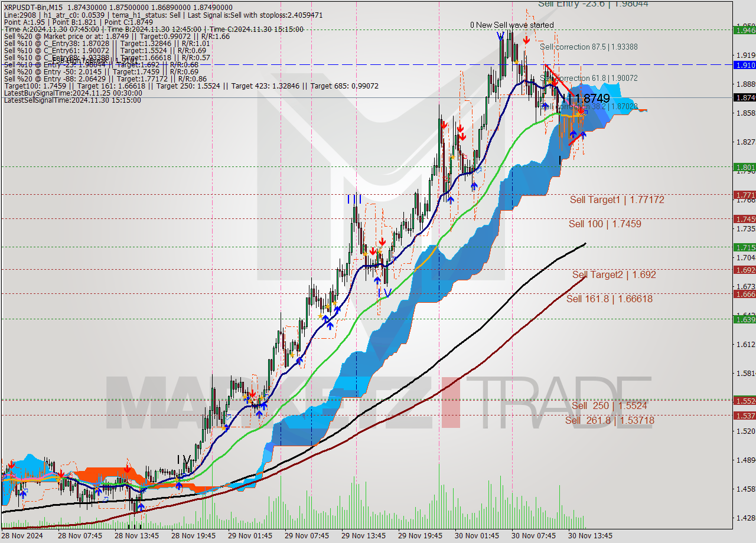
Task: Click the 'LatestBuySignalTime:2024.11.25 00:30:00' line
Action: [73, 93]
